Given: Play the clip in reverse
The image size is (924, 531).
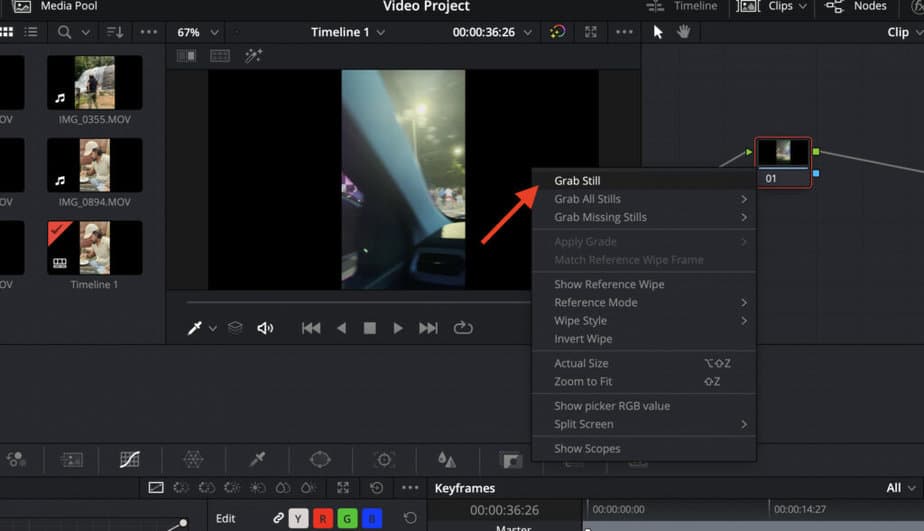Looking at the screenshot, I should pos(341,328).
